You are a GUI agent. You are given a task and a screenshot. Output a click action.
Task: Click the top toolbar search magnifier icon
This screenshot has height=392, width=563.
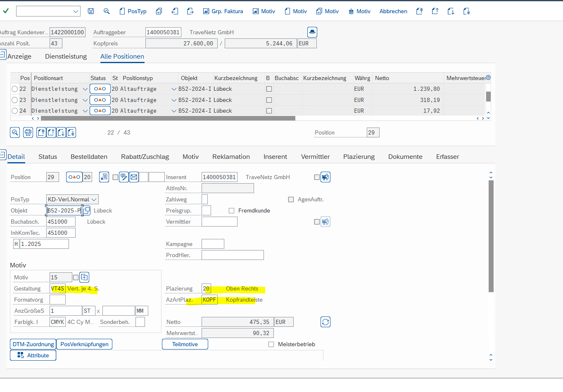coord(107,11)
